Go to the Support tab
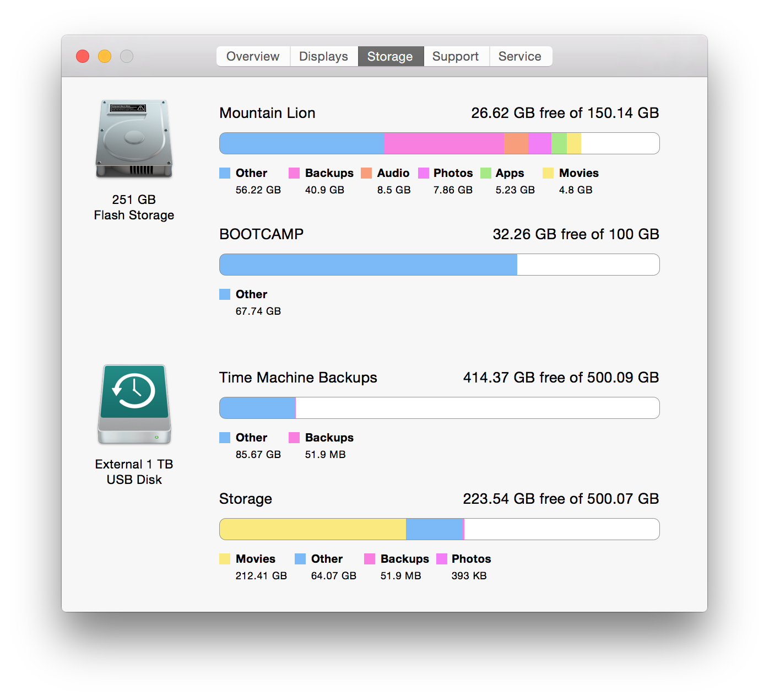Viewport: 769px width, 700px height. point(456,56)
